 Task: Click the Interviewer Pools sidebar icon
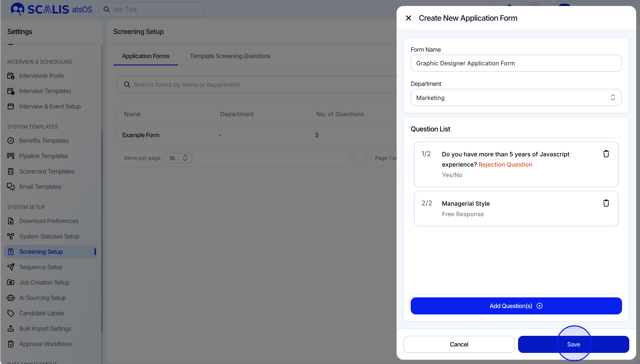tap(11, 75)
